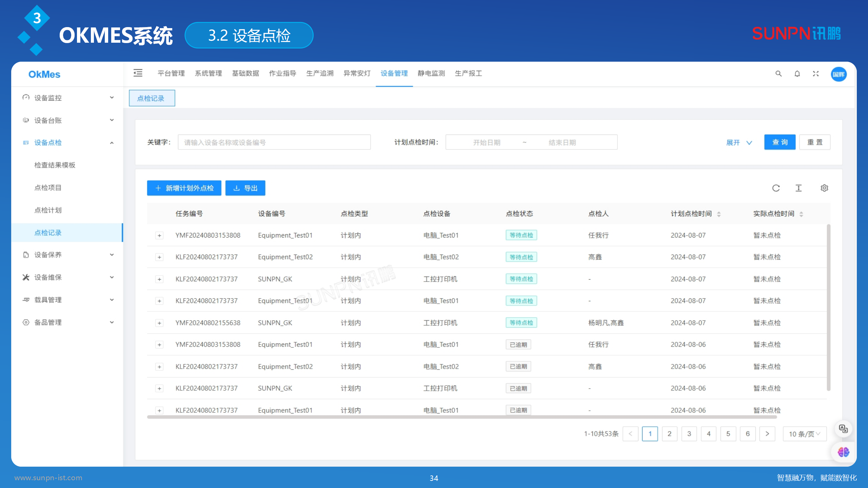
Task: Click the table refresh icon
Action: point(776,188)
